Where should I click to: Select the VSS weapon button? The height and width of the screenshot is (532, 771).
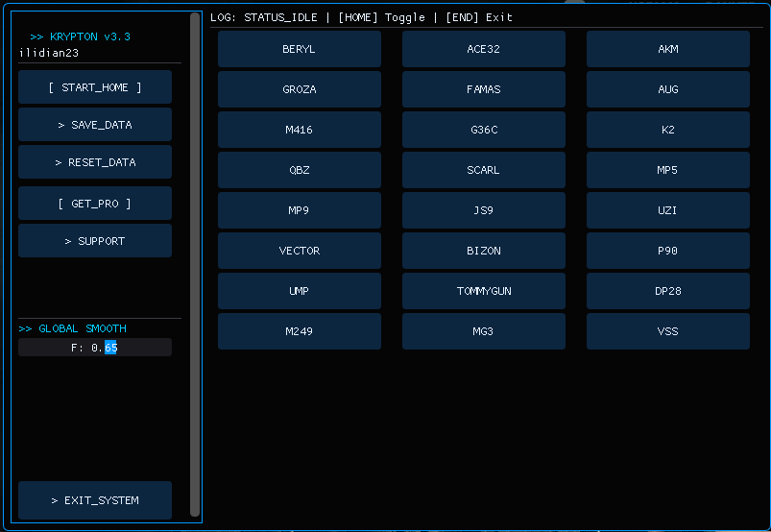[x=668, y=331]
